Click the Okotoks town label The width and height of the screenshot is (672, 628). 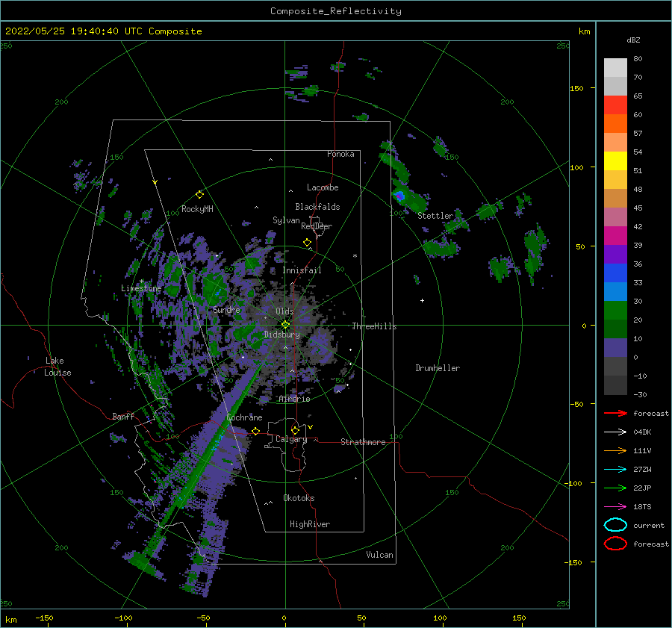299,498
